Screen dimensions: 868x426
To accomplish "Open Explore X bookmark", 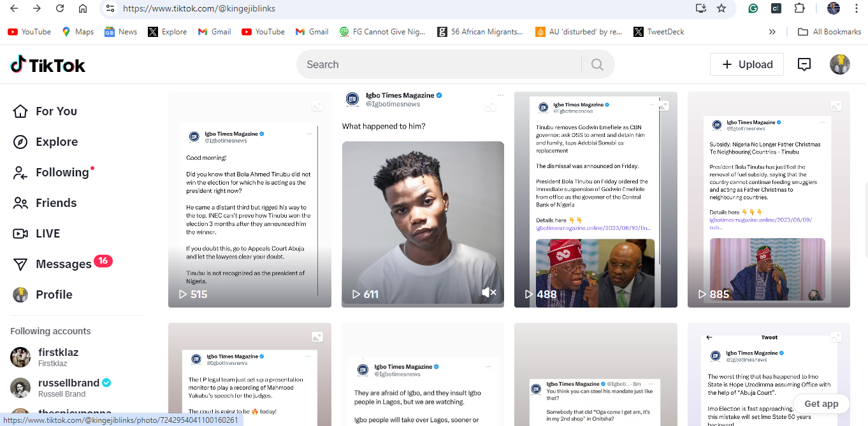I will pyautogui.click(x=168, y=32).
